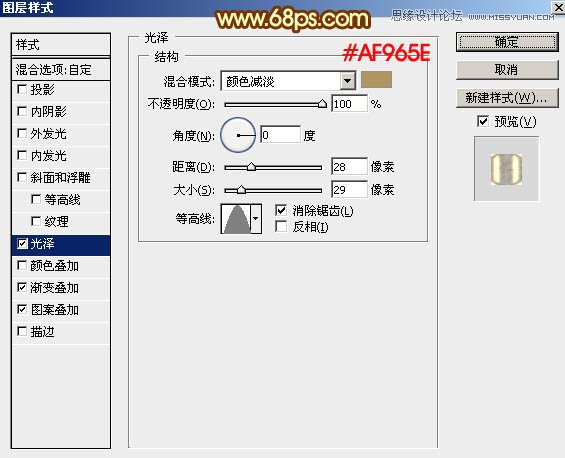Check the 反相 invert checkbox
Viewport: 565px width, 458px height.
281,227
